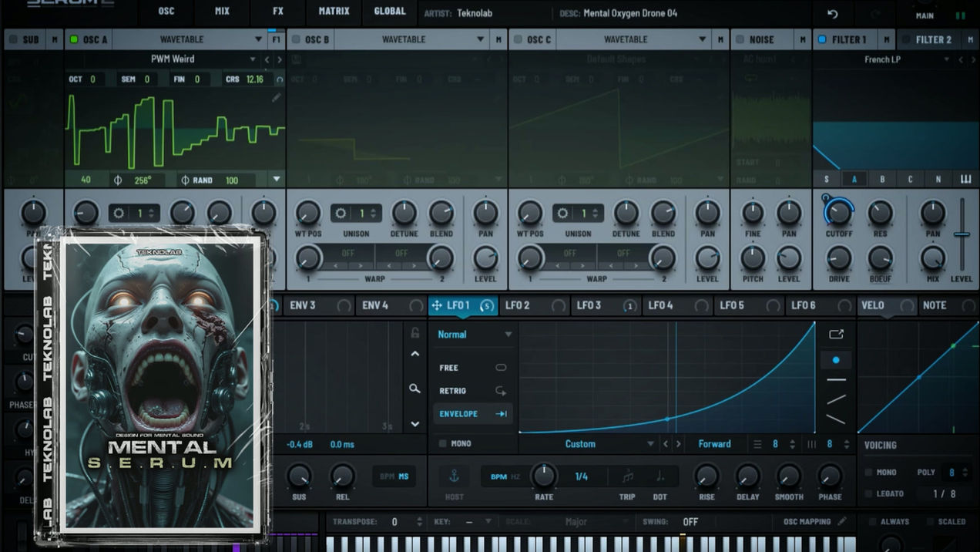980x552 pixels.
Task: Click the envelope zoom up chevron
Action: 415,354
